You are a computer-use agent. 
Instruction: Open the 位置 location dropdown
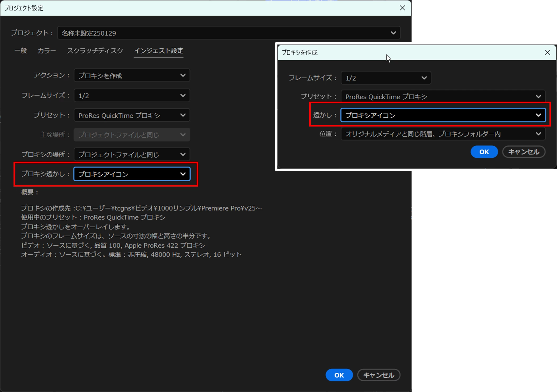coord(443,134)
